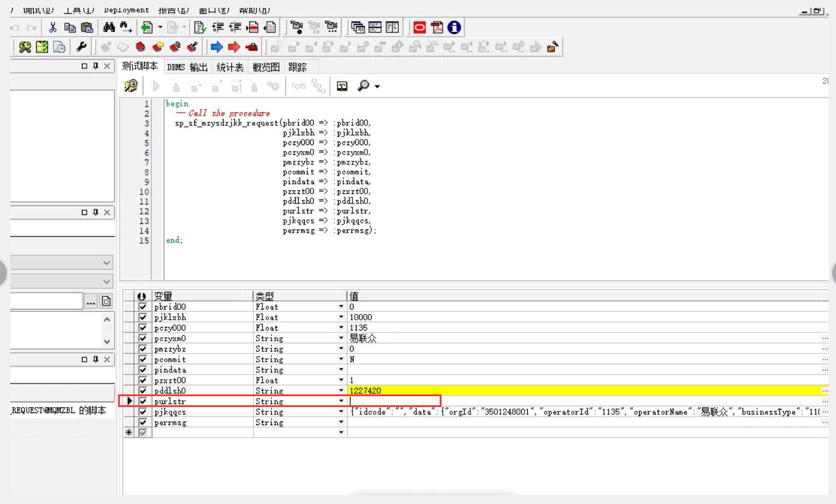This screenshot has width=836, height=504.
Task: Click the magnifier search icon in test toolbar
Action: 364,86
